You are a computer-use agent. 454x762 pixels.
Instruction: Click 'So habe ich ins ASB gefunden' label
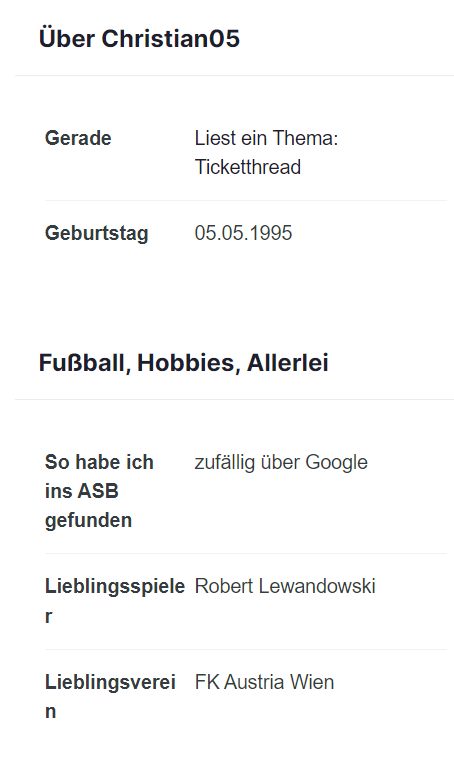(99, 491)
